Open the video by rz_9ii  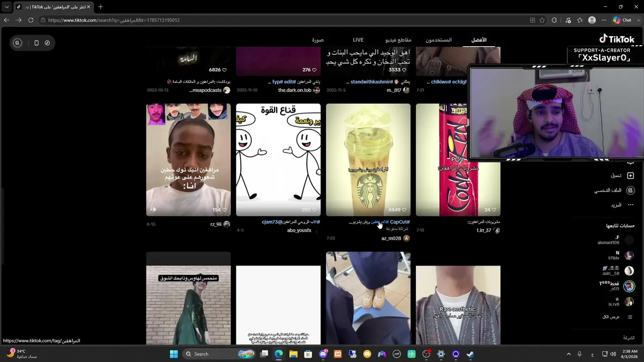pos(189,160)
